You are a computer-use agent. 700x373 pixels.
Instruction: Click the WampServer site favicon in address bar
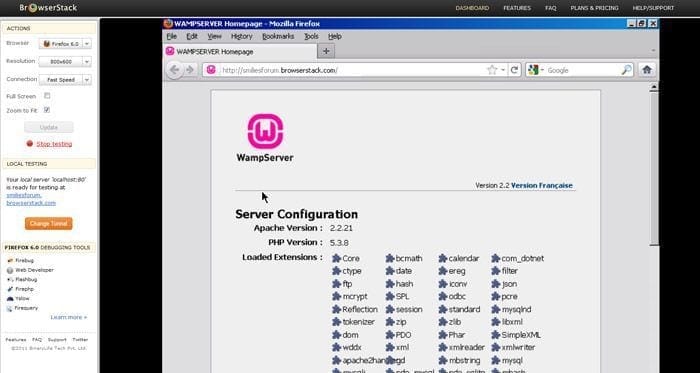click(211, 70)
